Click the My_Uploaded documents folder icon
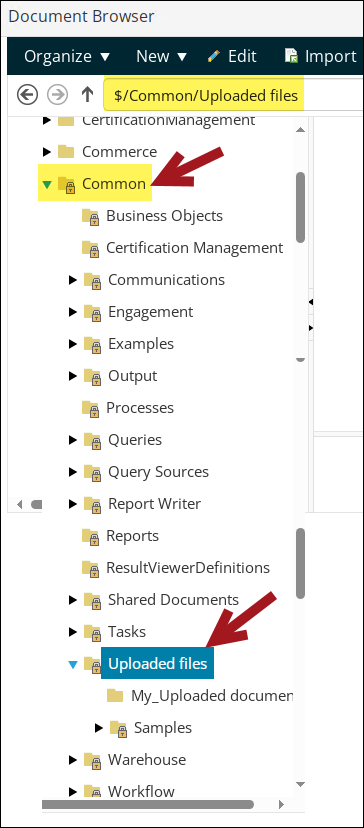The width and height of the screenshot is (364, 828). (115, 695)
